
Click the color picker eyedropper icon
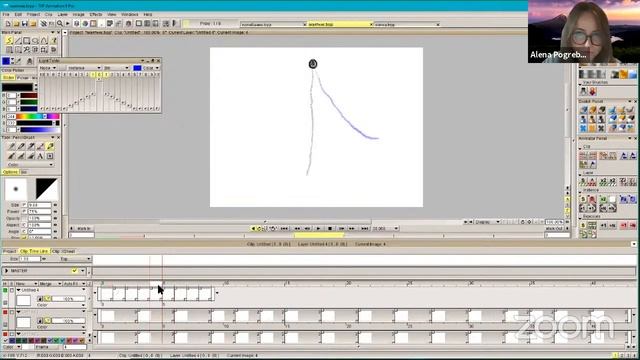(x=18, y=61)
